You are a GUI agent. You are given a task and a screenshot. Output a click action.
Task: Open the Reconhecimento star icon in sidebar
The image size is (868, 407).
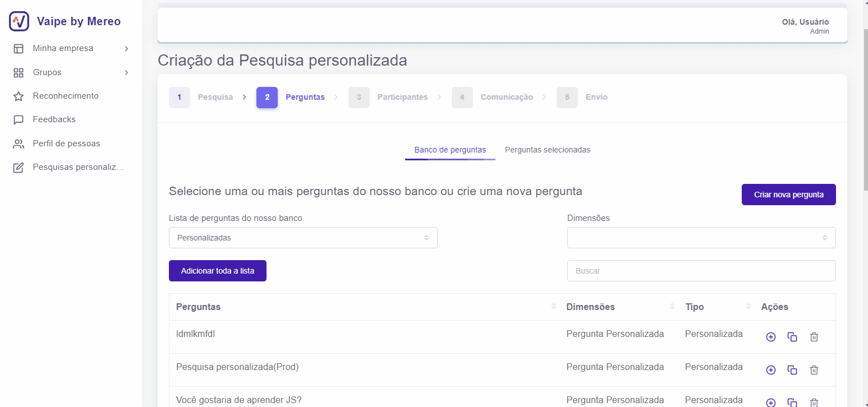[x=19, y=95]
